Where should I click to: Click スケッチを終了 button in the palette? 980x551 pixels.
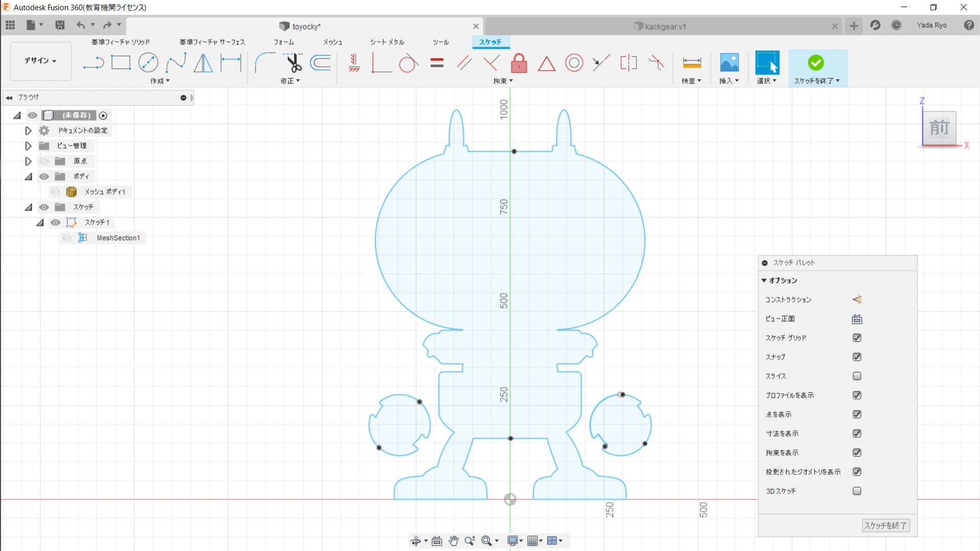pyautogui.click(x=885, y=525)
